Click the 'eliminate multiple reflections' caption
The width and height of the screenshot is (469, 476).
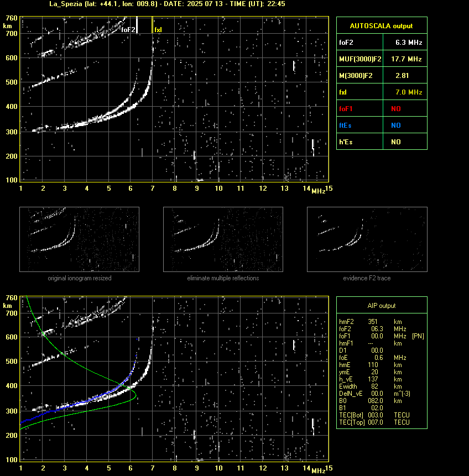pyautogui.click(x=223, y=278)
